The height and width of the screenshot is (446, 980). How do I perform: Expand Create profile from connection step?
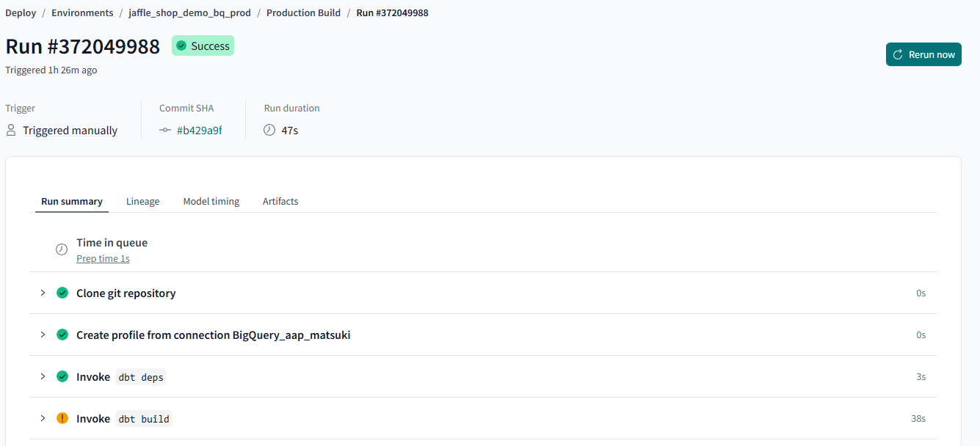(x=43, y=334)
